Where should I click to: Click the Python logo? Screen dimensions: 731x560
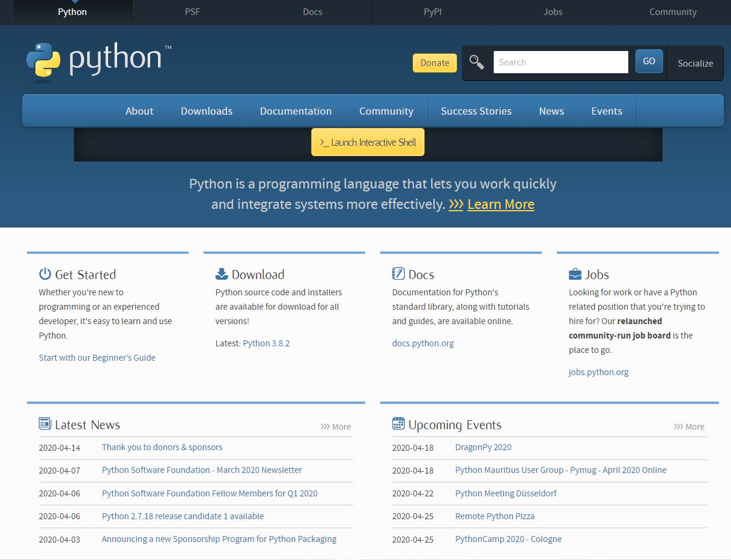pyautogui.click(x=99, y=61)
